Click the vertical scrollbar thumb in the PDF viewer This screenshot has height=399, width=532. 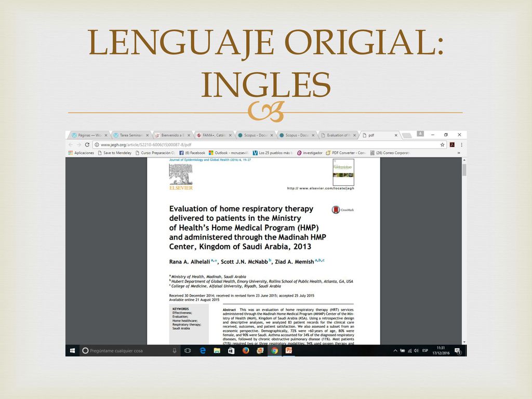[464, 170]
